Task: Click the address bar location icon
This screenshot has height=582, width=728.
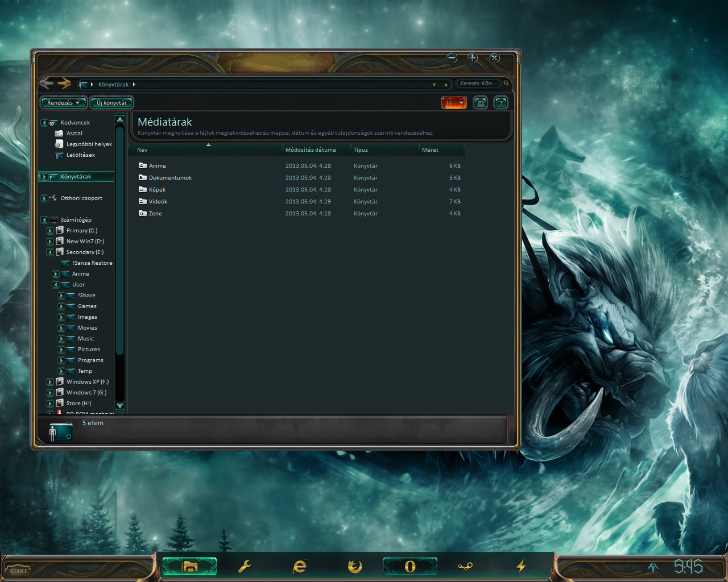Action: pyautogui.click(x=83, y=84)
